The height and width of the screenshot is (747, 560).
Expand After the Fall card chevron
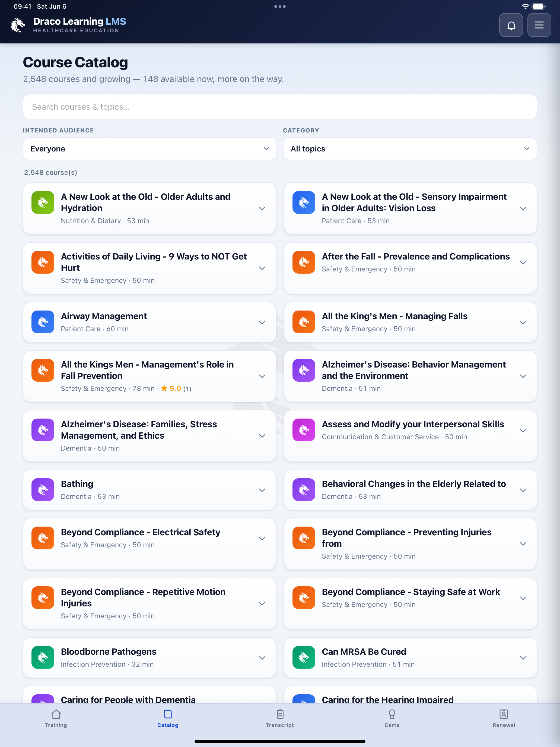coord(523,263)
